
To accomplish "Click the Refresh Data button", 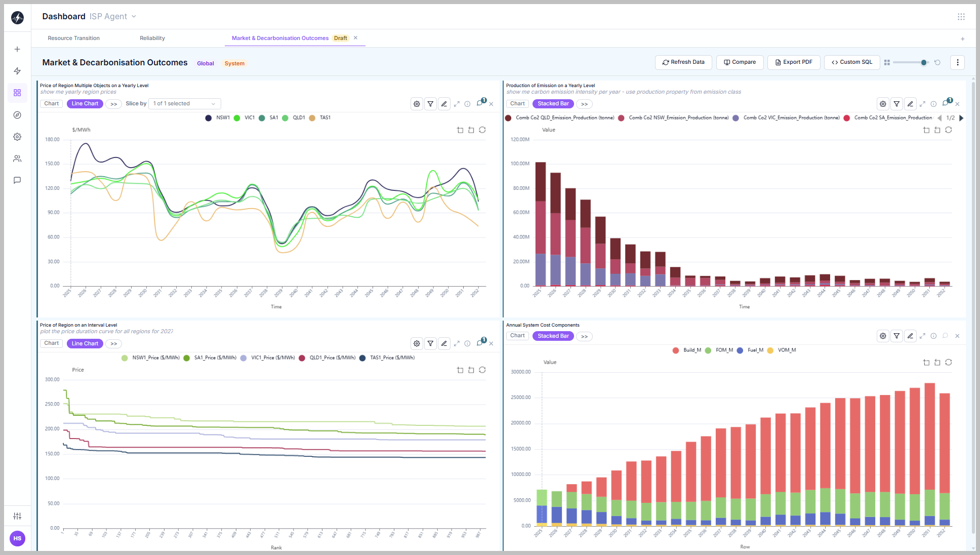I will pos(683,62).
